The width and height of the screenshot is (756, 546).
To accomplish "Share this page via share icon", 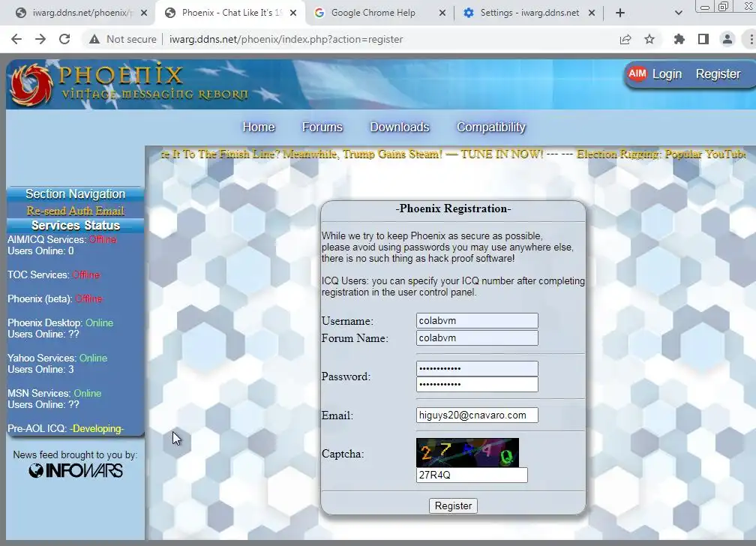I will tap(625, 39).
